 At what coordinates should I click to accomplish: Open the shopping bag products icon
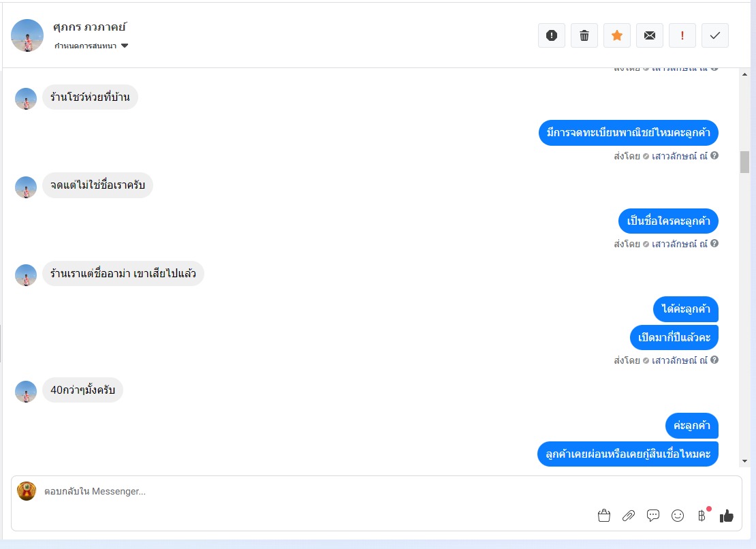tap(604, 516)
